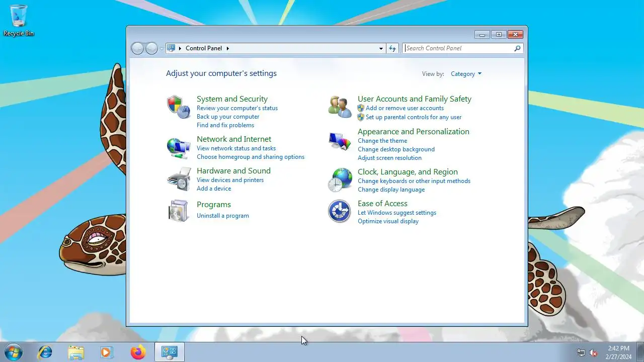Viewport: 644px width, 362px height.
Task: Open the Ease of Access heading
Action: 382,204
